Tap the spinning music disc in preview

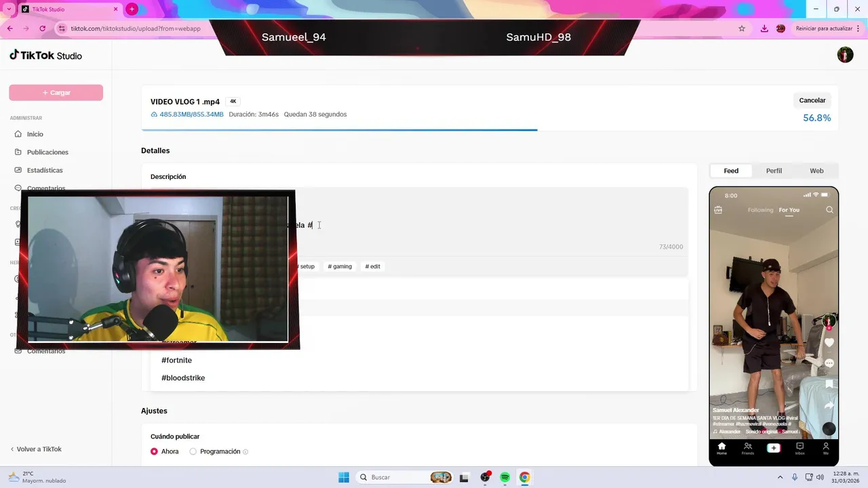pos(829,429)
